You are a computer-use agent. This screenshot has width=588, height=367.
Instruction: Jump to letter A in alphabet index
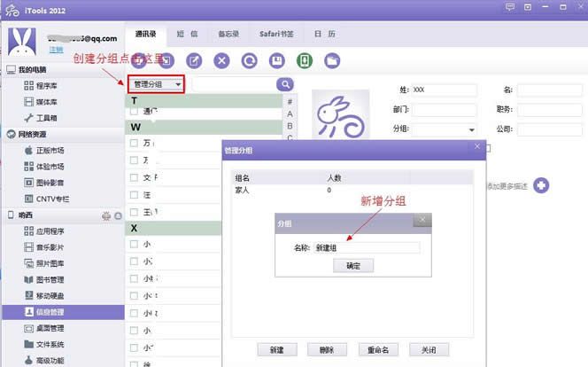click(x=290, y=114)
